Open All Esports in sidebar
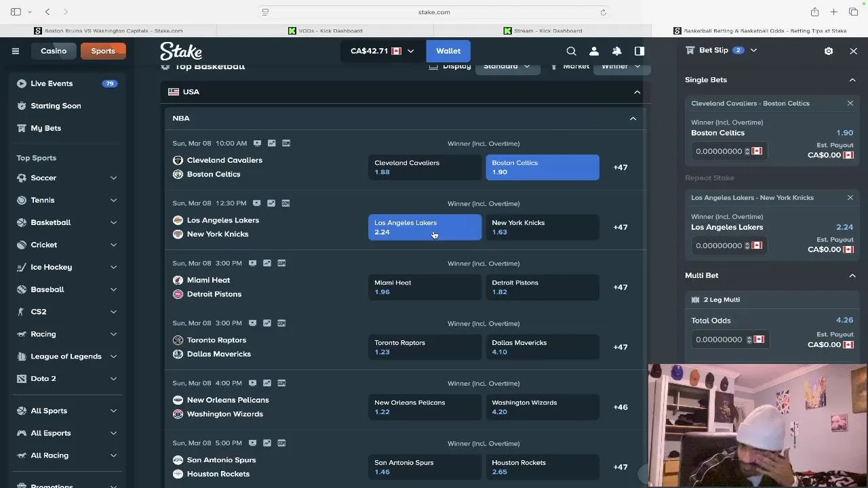Viewport: 868px width, 488px height. (51, 433)
